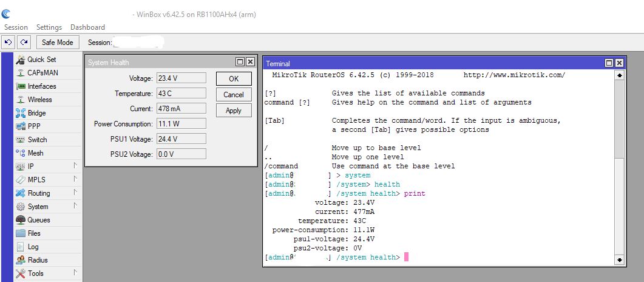Close the System Health window

point(250,62)
